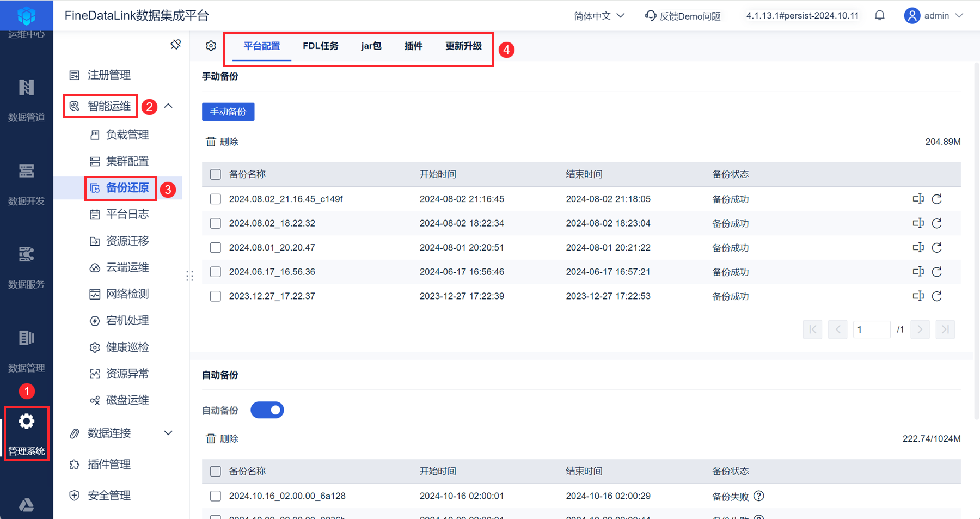Go to last page of manual backups

tap(945, 329)
